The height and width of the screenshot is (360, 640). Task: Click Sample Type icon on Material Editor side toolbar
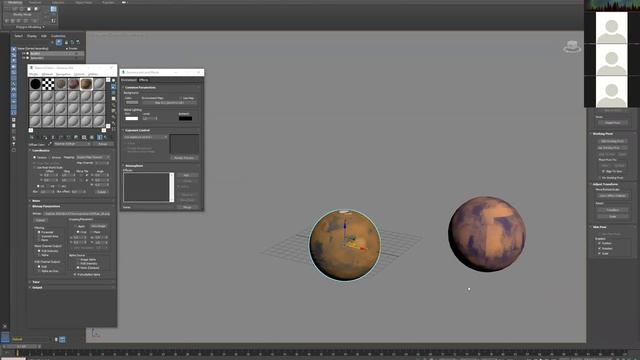113,80
